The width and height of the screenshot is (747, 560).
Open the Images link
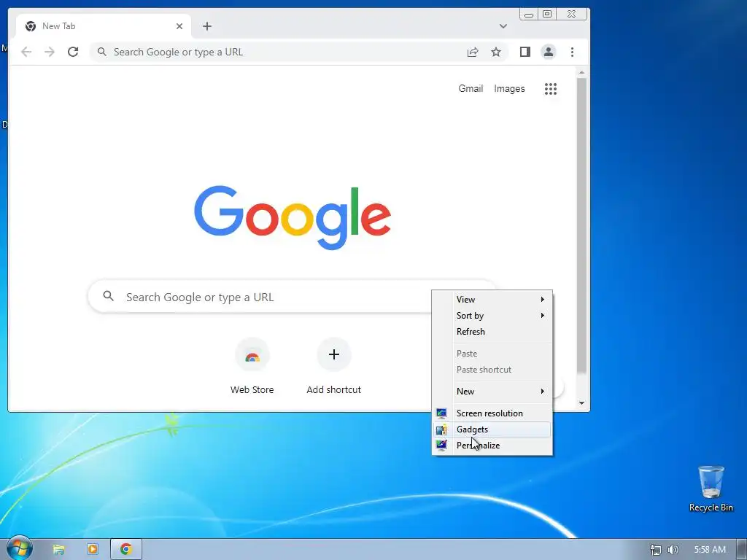(509, 88)
